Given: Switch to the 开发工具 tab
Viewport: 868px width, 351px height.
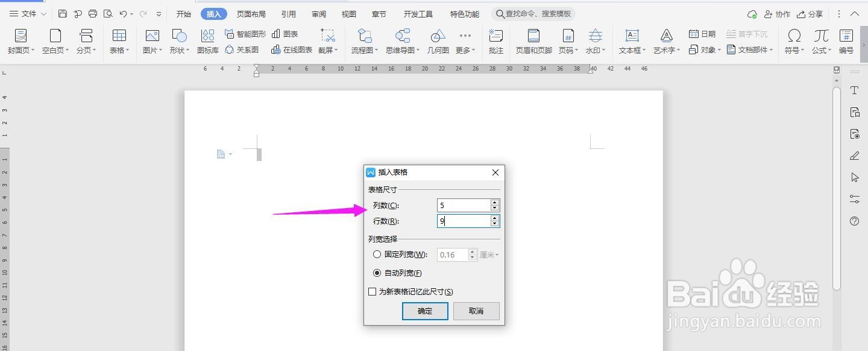Looking at the screenshot, I should pyautogui.click(x=418, y=14).
